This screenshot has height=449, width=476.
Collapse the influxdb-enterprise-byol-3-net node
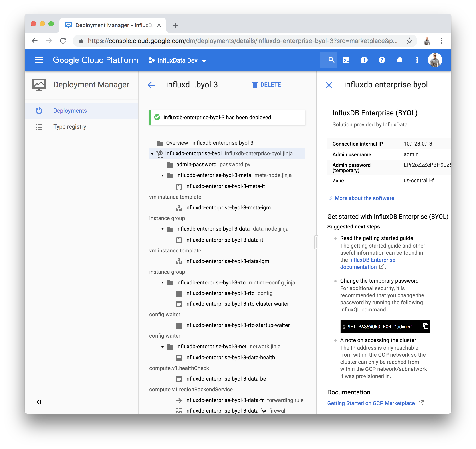(163, 347)
